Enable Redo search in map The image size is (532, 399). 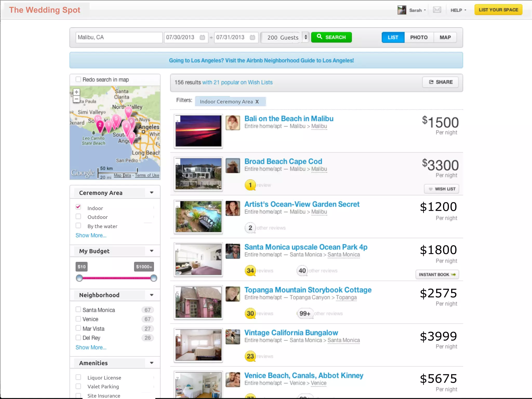(x=78, y=79)
